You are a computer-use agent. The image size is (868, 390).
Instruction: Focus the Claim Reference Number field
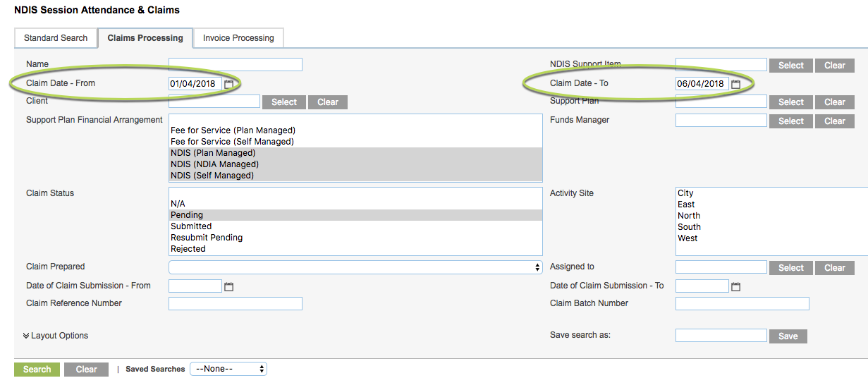point(236,304)
